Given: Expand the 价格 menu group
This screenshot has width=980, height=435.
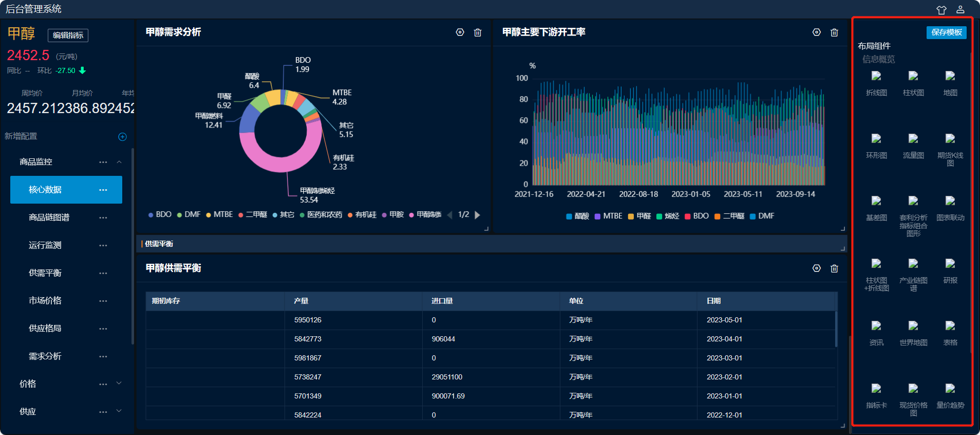Looking at the screenshot, I should (x=119, y=384).
